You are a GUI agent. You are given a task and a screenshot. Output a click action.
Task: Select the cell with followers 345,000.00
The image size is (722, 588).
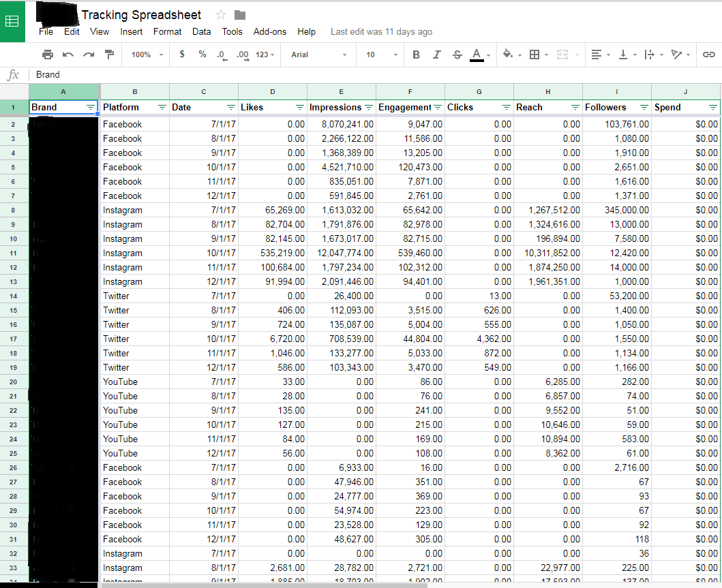617,211
